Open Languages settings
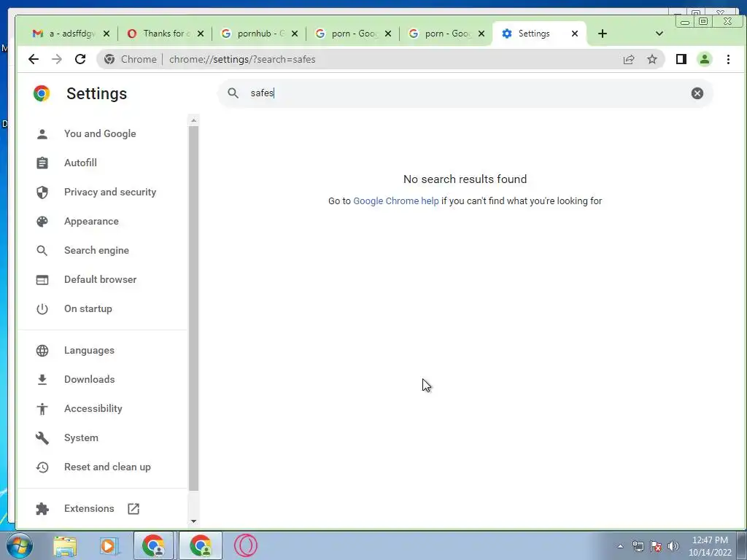Screen dimensions: 747x560 [89, 351]
